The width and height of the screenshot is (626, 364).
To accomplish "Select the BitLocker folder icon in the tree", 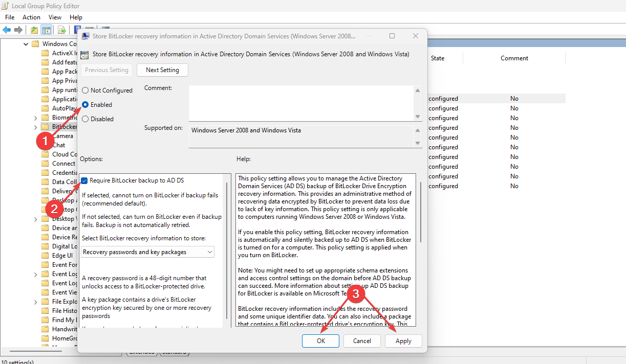I will (x=46, y=127).
